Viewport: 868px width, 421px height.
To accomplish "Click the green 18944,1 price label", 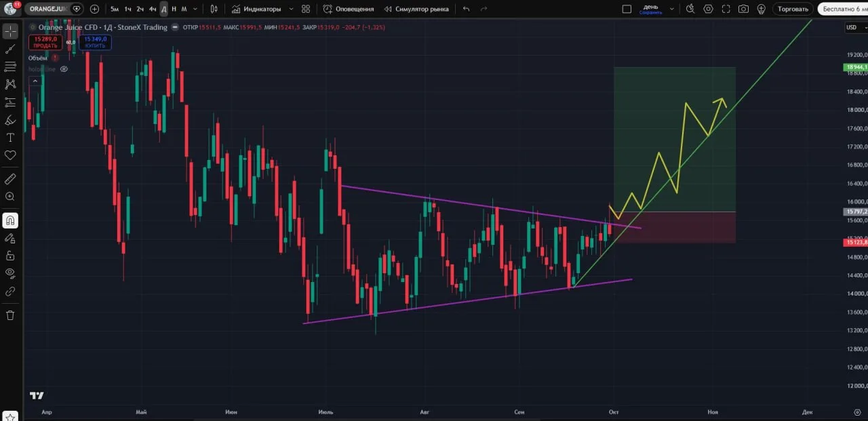I will coord(856,67).
